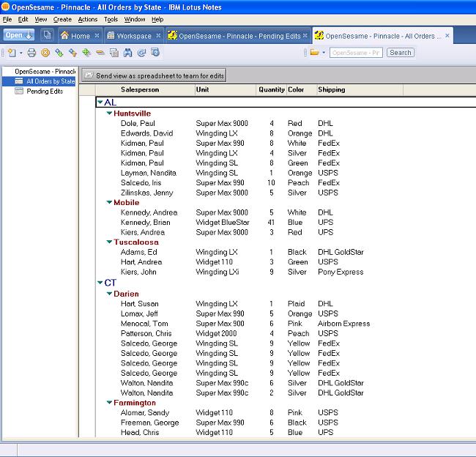
Task: Collapse the CT state category
Action: (100, 283)
